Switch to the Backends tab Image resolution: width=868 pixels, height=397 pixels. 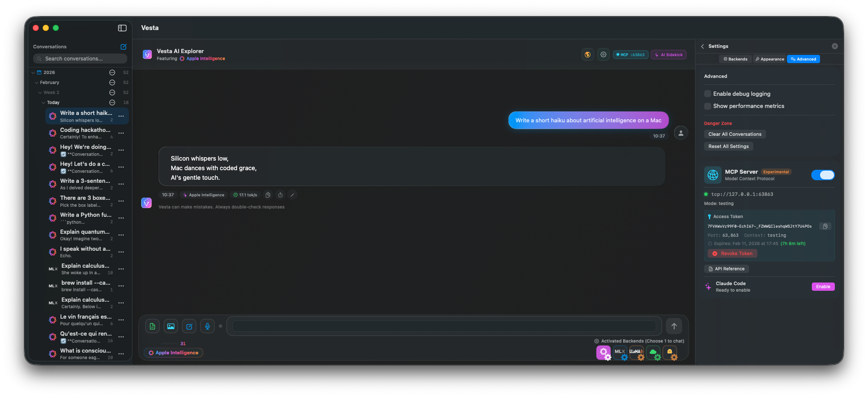(735, 59)
